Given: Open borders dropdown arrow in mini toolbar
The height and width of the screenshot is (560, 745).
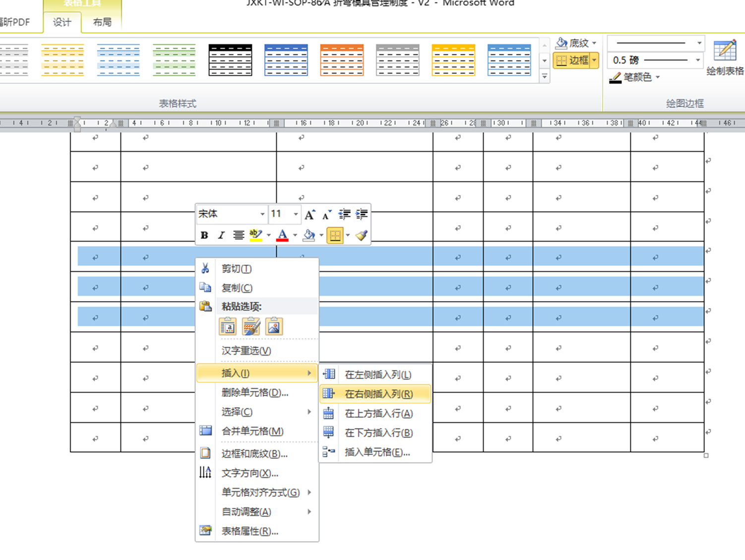Looking at the screenshot, I should (348, 235).
